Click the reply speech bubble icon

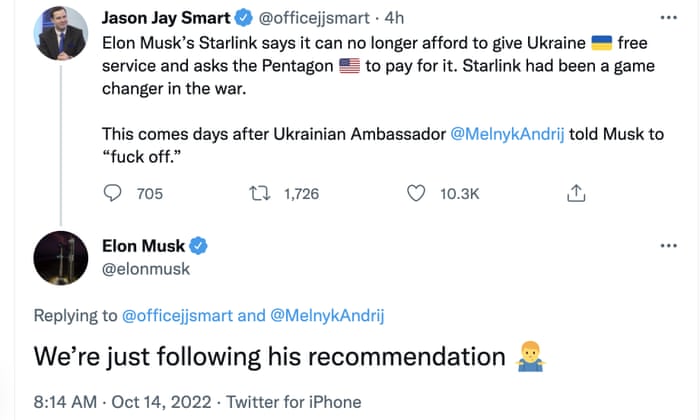click(x=114, y=194)
